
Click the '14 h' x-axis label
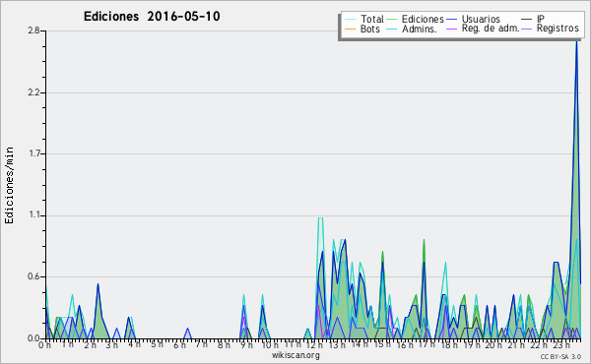[x=360, y=344]
